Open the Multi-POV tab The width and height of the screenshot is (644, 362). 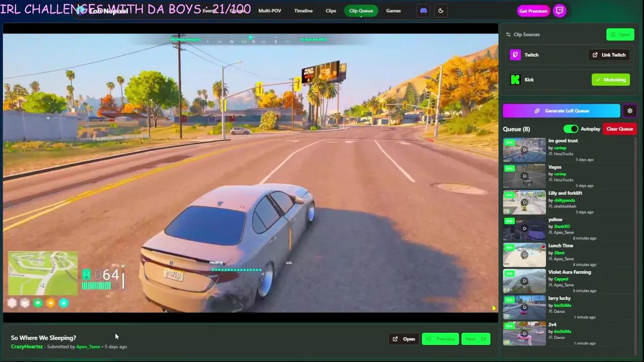pos(270,11)
